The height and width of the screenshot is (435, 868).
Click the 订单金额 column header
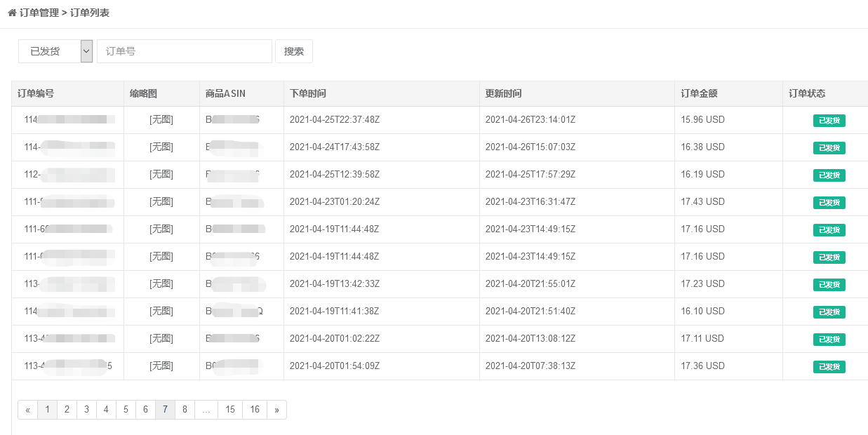point(699,93)
